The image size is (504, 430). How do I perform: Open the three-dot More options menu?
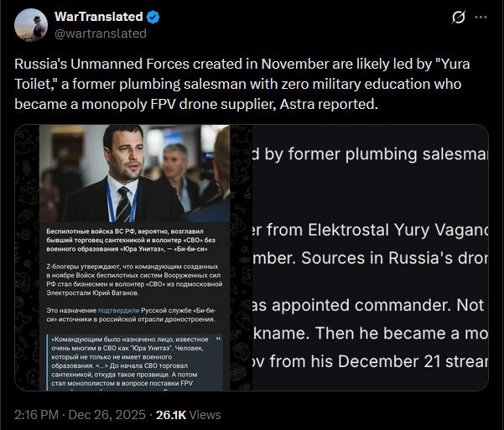click(x=481, y=18)
